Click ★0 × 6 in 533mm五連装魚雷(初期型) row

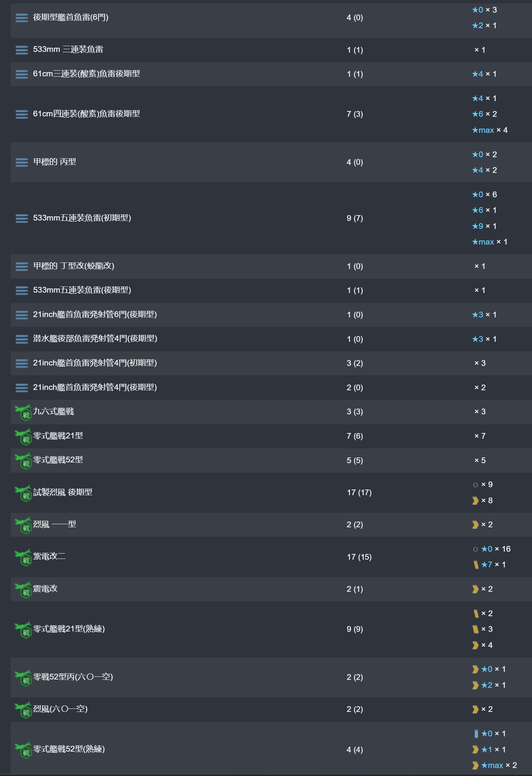click(484, 195)
